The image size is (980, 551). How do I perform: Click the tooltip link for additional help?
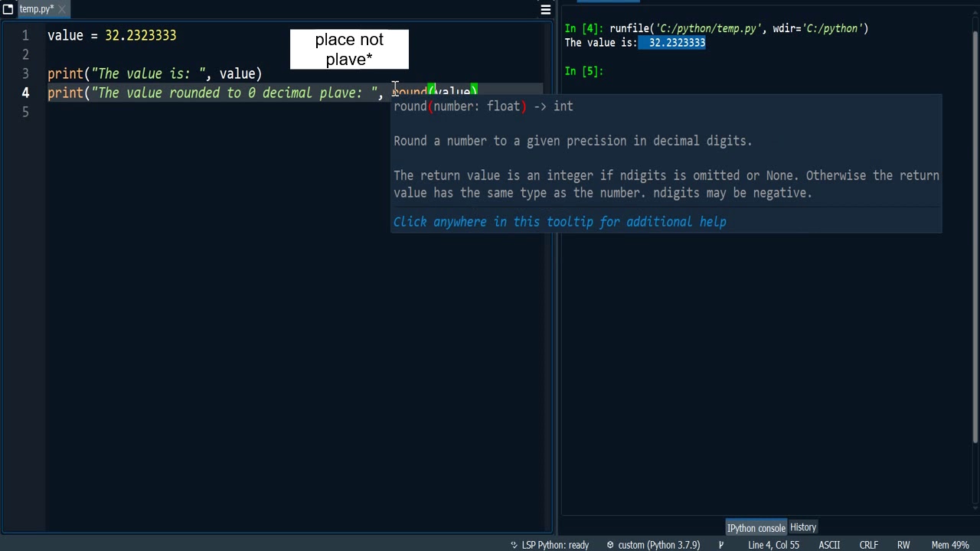click(560, 222)
